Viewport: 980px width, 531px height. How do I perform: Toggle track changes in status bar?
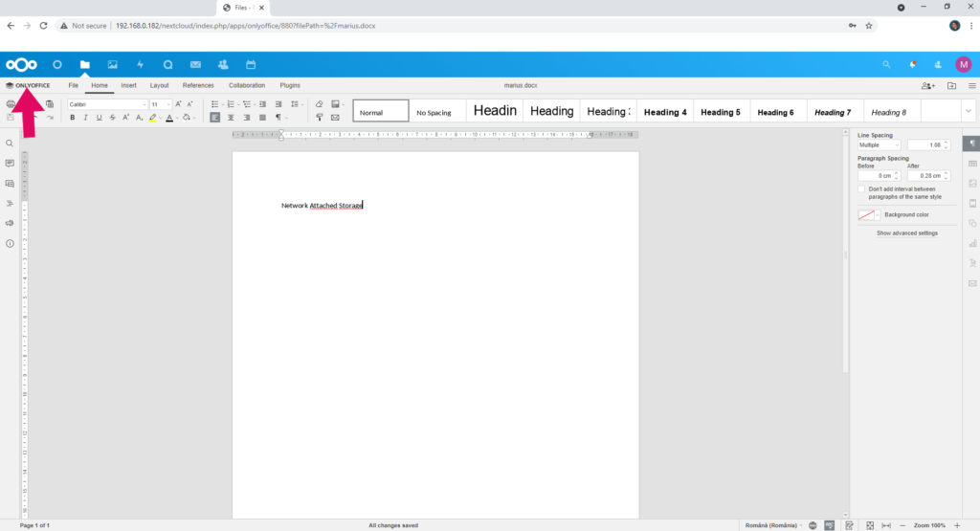tap(850, 525)
